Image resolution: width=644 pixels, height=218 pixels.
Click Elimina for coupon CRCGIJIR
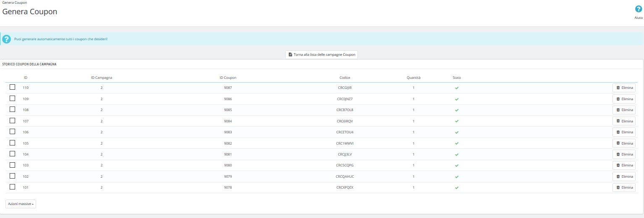click(x=624, y=88)
